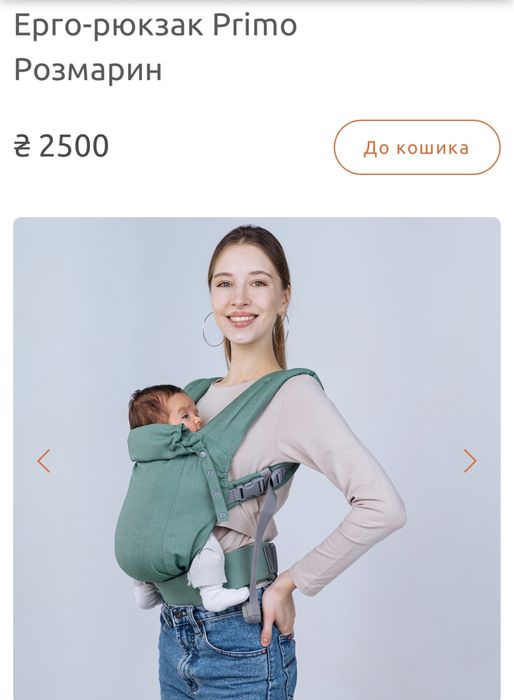The width and height of the screenshot is (514, 700).
Task: Click the hoop earring in the photo
Action: pos(212,329)
